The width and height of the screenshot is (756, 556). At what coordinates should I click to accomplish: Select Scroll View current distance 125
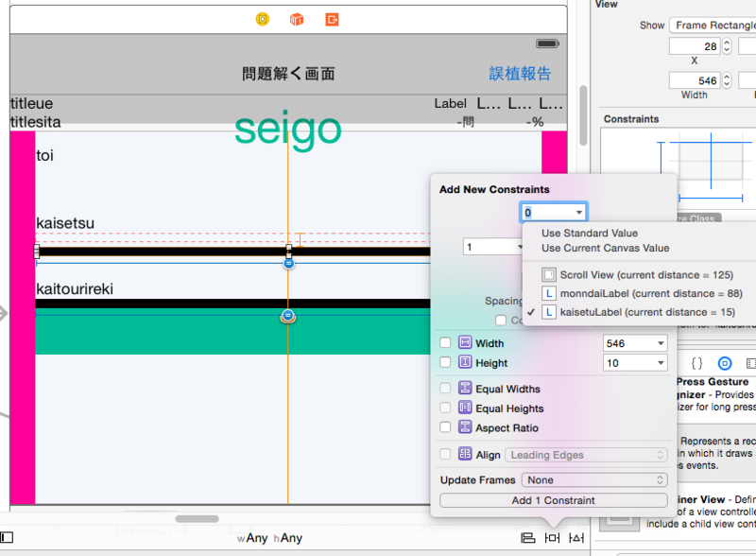pyautogui.click(x=646, y=275)
